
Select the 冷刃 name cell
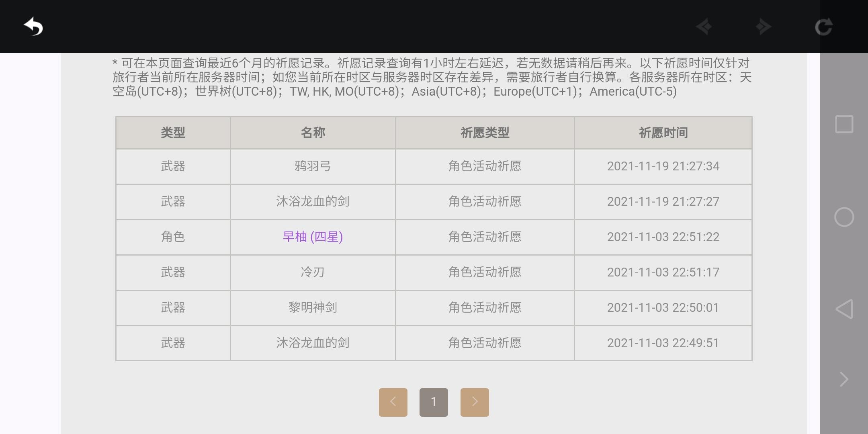tap(313, 272)
